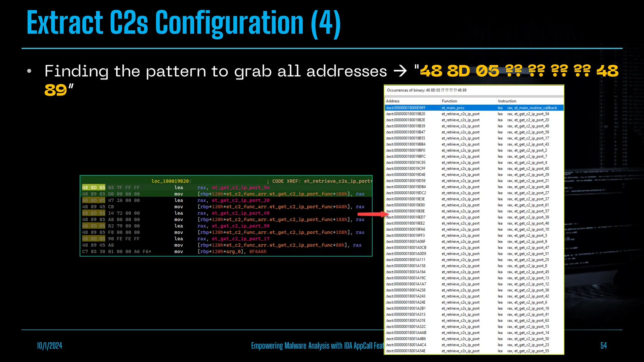Select occurrences row with et_get_c2_ip_port_29
The width and height of the screenshot is (644, 362).
coord(474,175)
